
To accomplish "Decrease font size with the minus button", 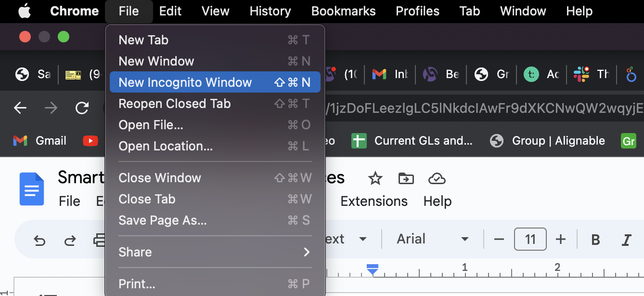I will (499, 239).
